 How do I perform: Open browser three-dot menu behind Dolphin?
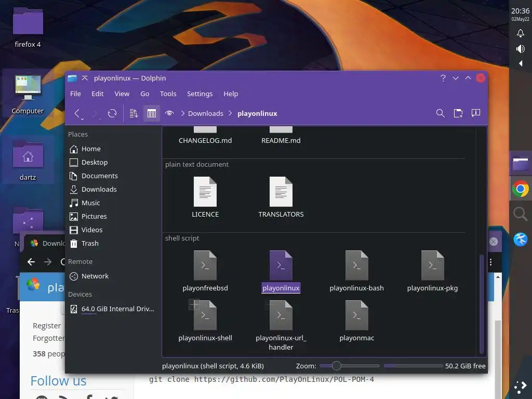point(490,262)
